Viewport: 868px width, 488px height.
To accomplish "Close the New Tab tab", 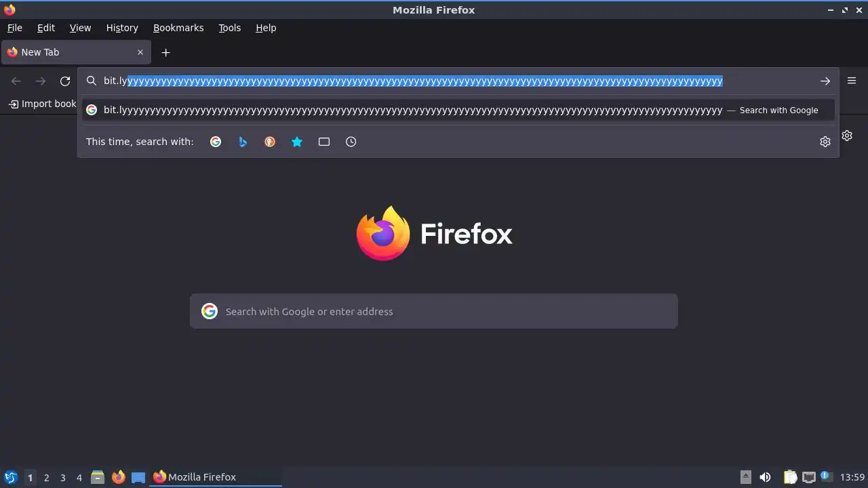I will (x=140, y=52).
